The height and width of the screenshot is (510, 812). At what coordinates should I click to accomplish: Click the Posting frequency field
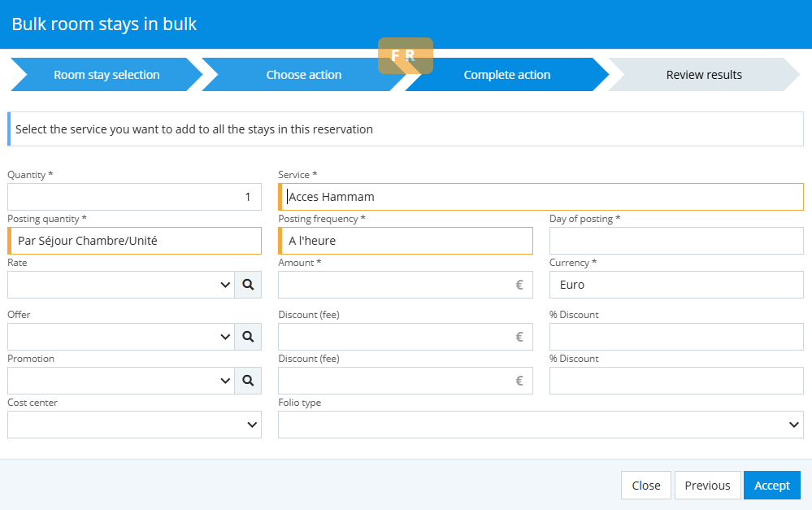point(406,241)
